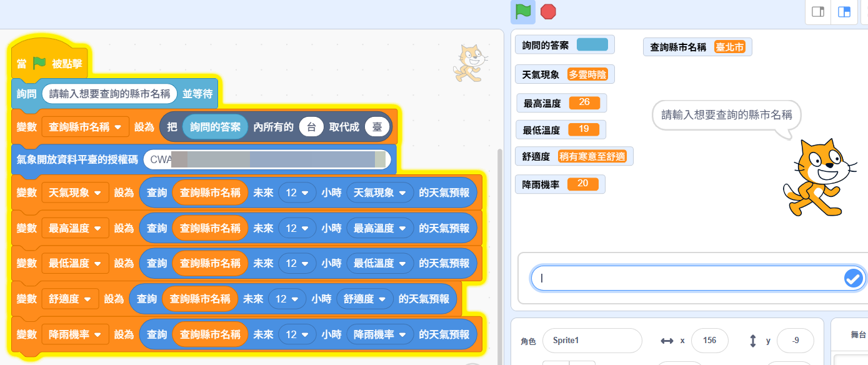Switch to small stage layout icon

(817, 12)
